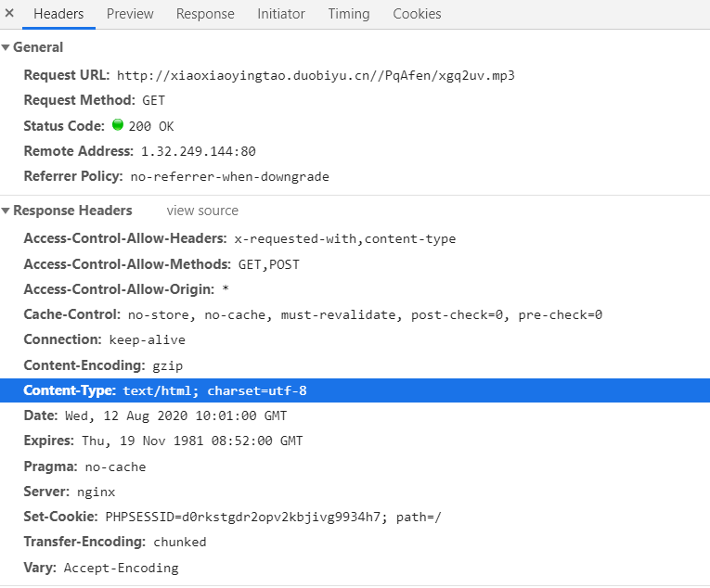Viewport: 710px width, 588px height.
Task: Click the Referrer Policy entry
Action: [176, 176]
